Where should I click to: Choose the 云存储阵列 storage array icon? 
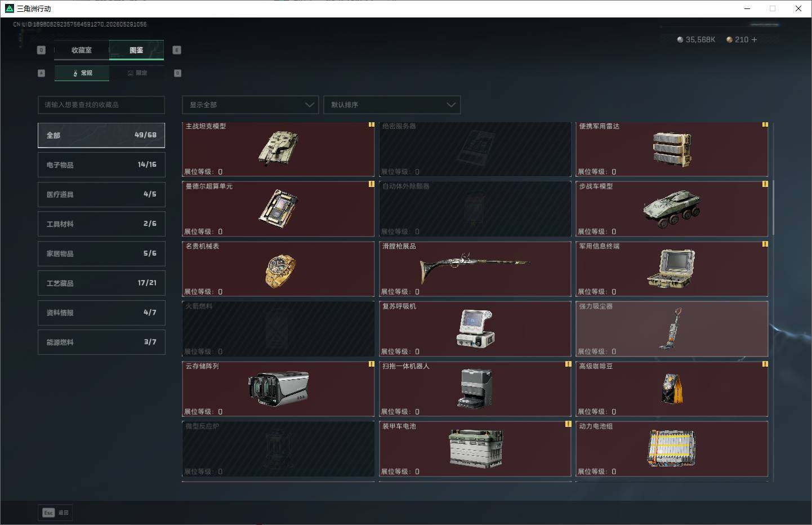click(x=278, y=389)
